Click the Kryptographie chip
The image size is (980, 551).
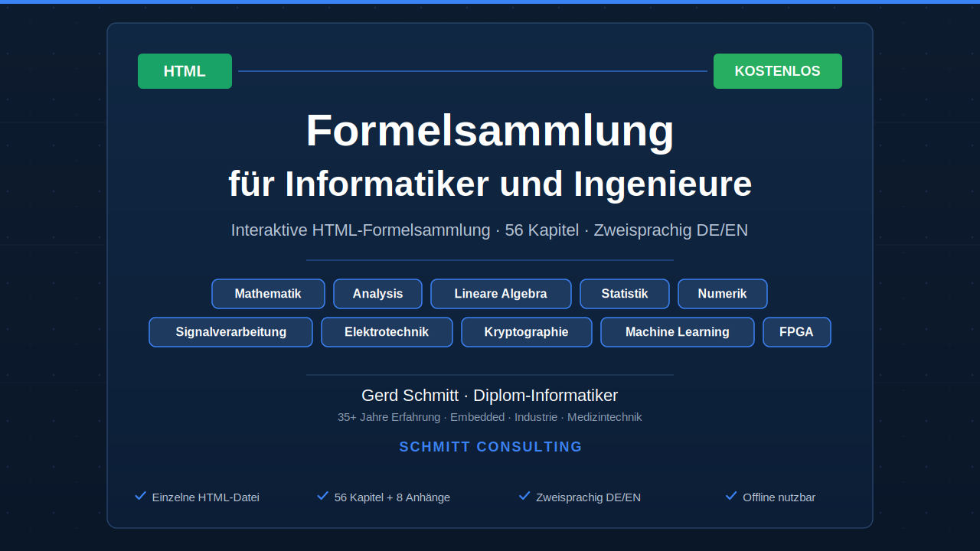(526, 331)
